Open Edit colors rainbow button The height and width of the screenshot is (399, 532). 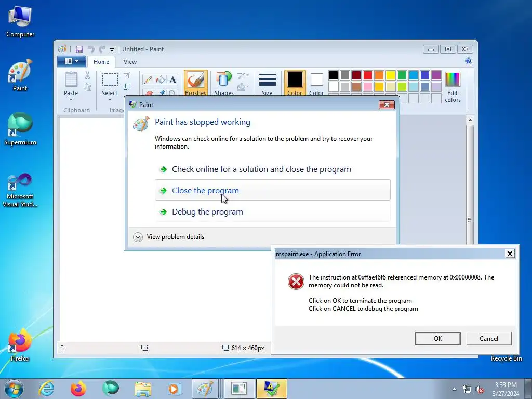pos(453,87)
